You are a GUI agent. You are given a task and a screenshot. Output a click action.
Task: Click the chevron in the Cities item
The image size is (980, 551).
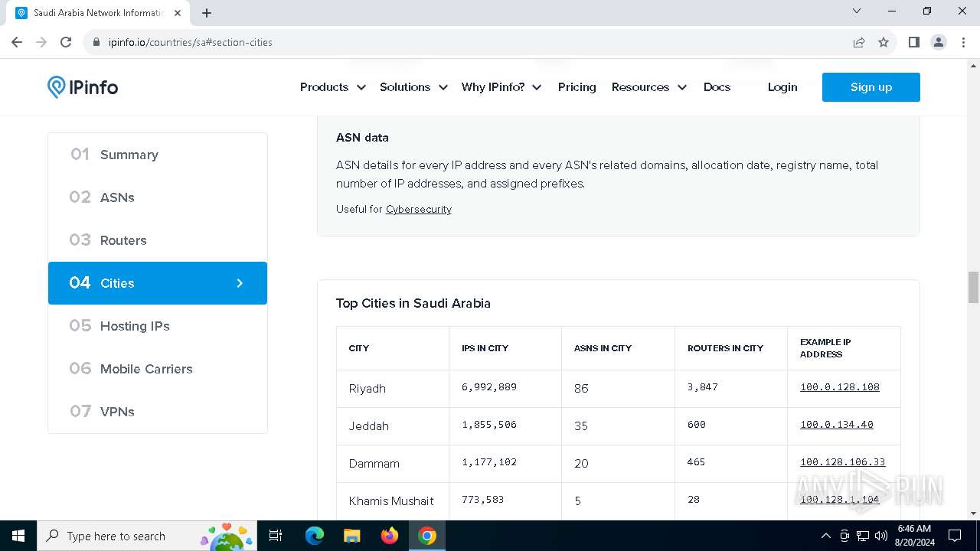click(x=240, y=283)
